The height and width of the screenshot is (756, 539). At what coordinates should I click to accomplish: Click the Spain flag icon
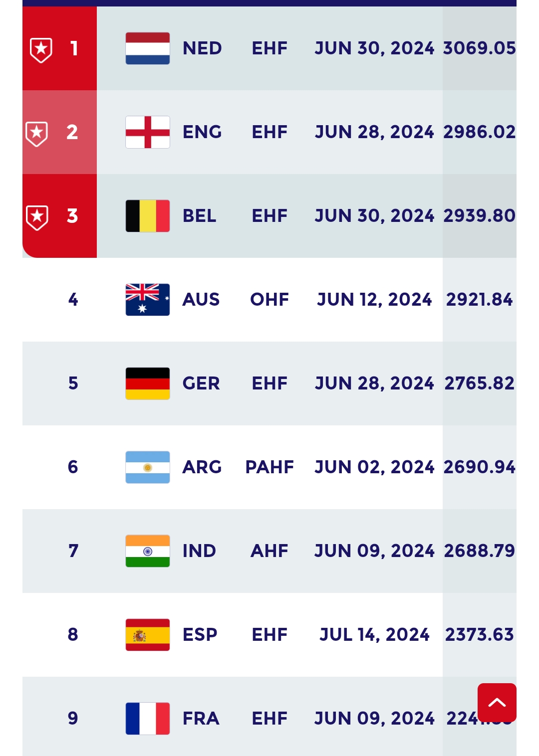pyautogui.click(x=147, y=635)
